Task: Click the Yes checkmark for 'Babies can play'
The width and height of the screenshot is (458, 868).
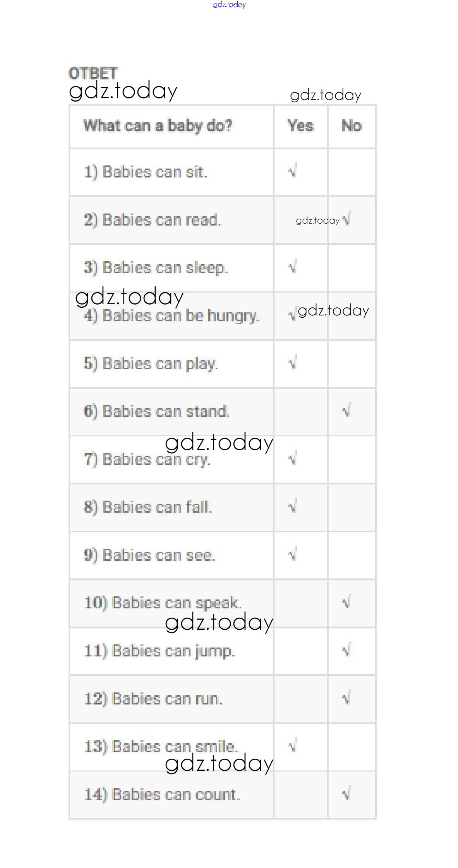Action: click(293, 363)
